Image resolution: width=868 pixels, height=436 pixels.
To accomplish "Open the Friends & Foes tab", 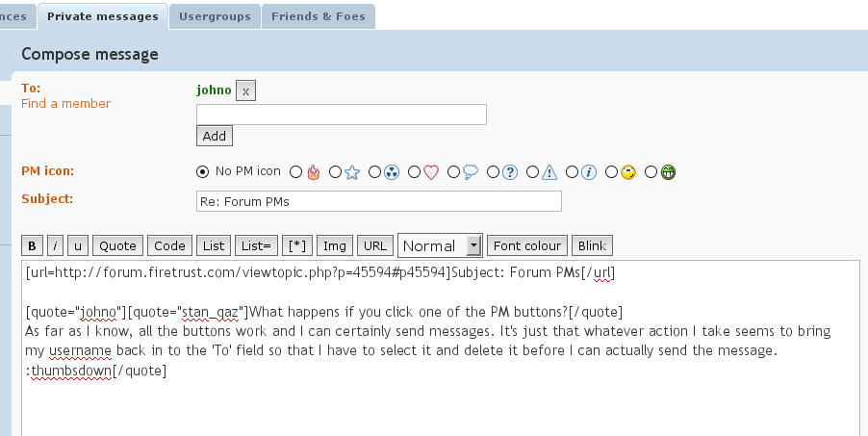I will click(319, 16).
